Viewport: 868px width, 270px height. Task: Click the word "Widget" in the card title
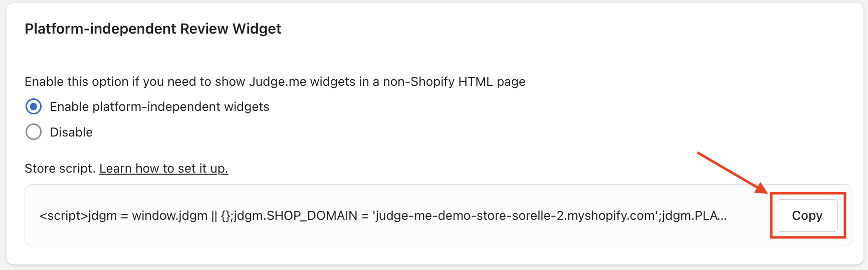tap(257, 29)
